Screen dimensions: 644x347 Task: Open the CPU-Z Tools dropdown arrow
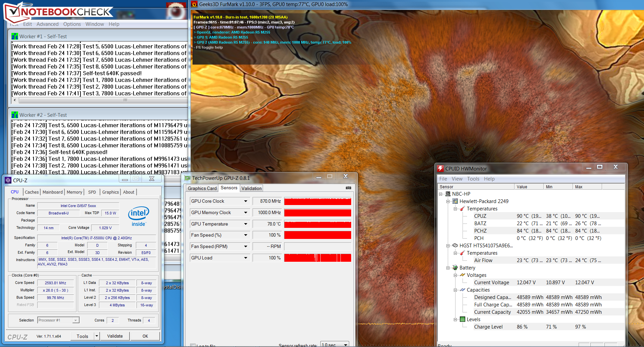tap(97, 336)
